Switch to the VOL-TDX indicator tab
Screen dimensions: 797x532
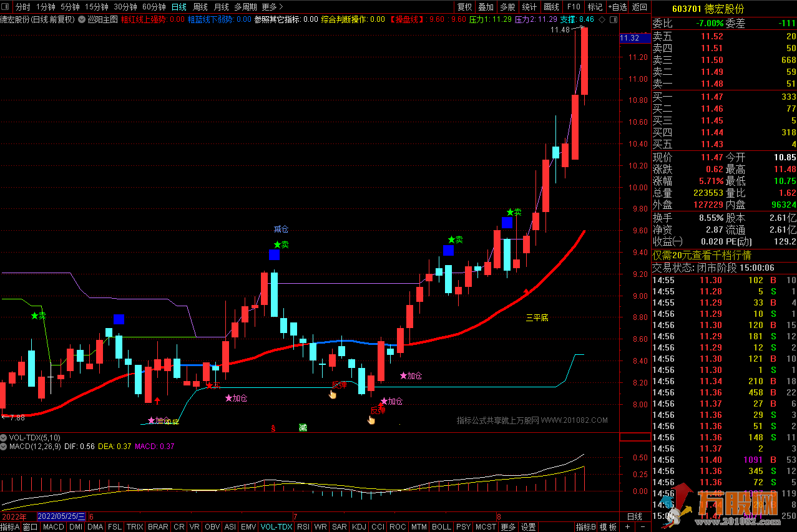[x=276, y=527]
